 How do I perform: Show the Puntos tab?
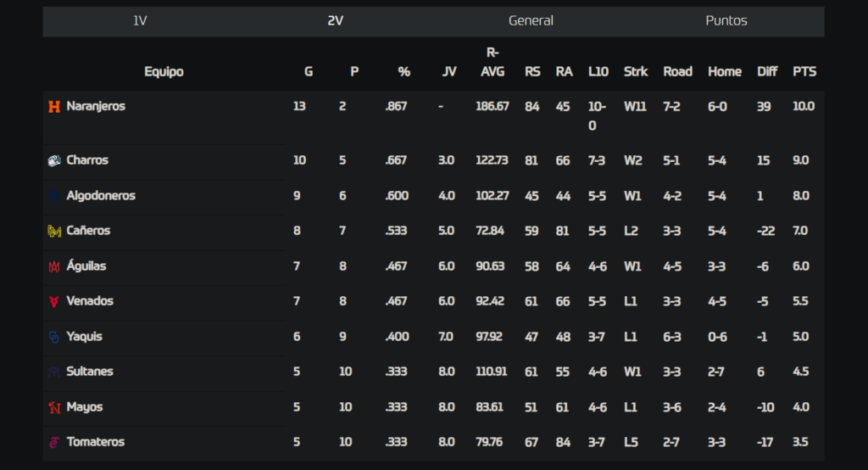[x=726, y=21]
